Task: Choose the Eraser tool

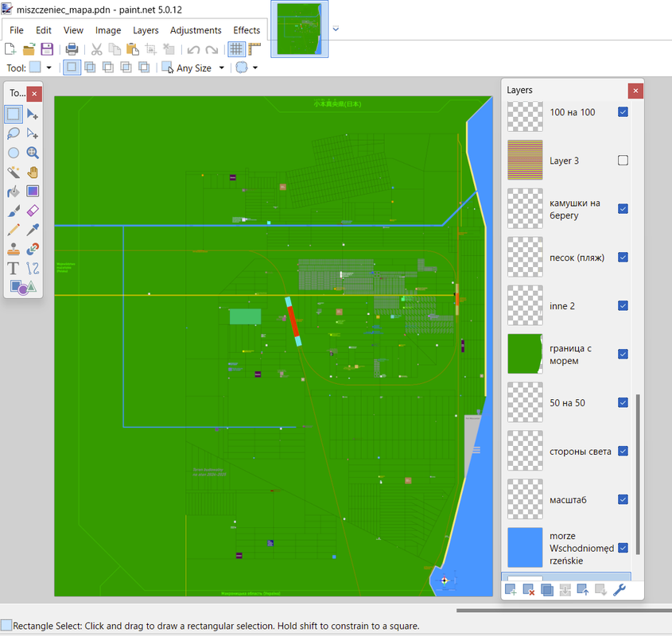Action: point(33,211)
